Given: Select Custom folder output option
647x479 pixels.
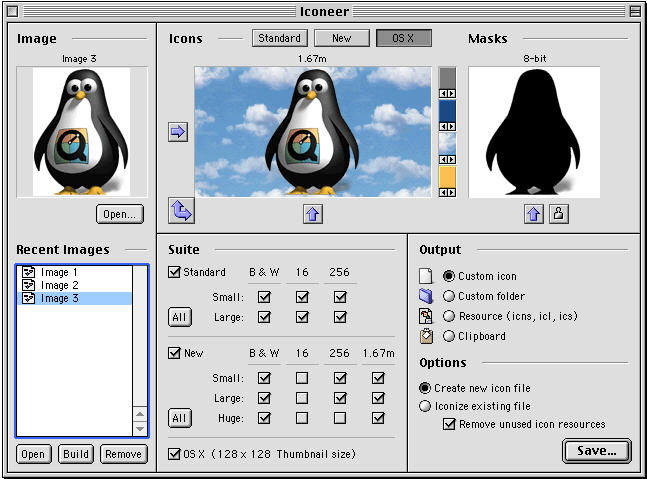Looking at the screenshot, I should click(449, 296).
